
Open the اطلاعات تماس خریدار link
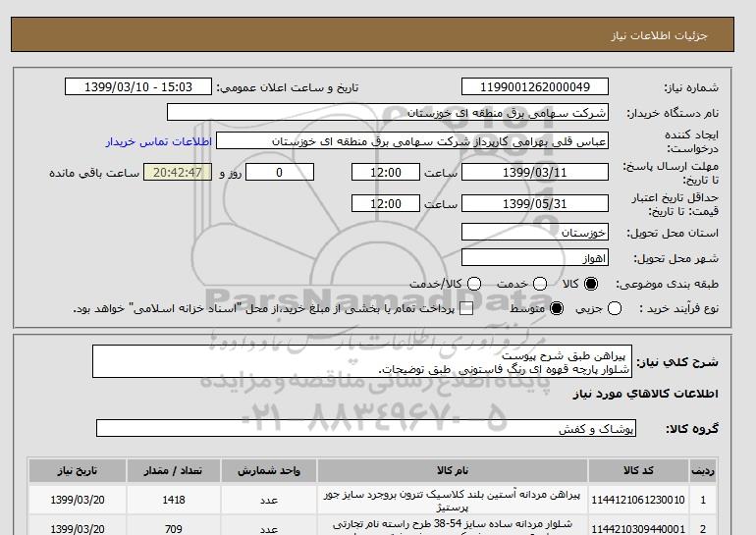click(x=159, y=141)
